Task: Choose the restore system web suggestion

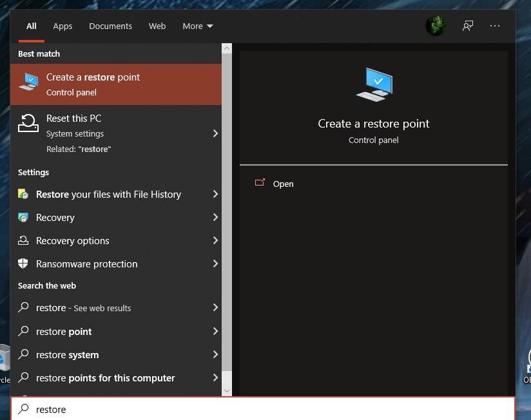Action: tap(68, 355)
